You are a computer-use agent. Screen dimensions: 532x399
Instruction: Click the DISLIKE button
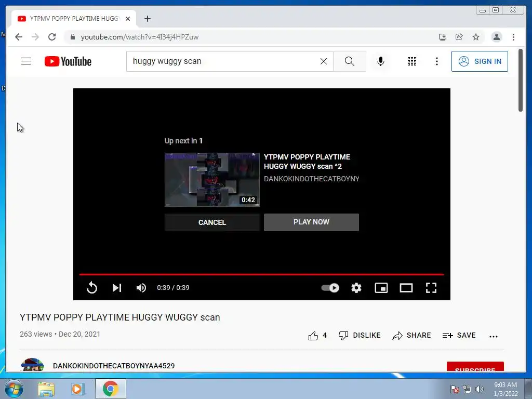(360, 336)
